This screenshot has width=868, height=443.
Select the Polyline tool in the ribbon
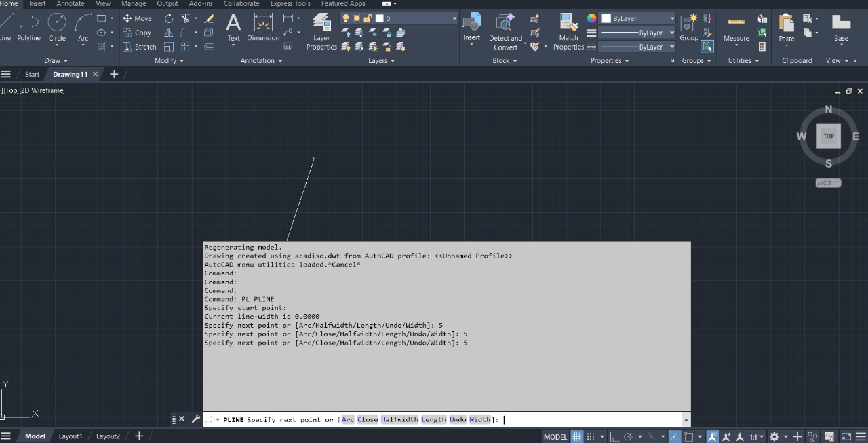[28, 26]
